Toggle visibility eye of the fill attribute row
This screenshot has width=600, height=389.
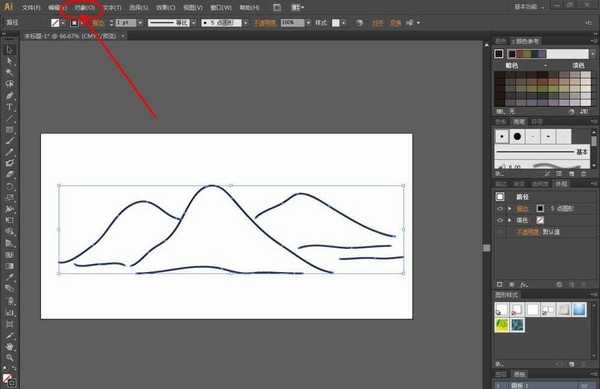[500, 220]
